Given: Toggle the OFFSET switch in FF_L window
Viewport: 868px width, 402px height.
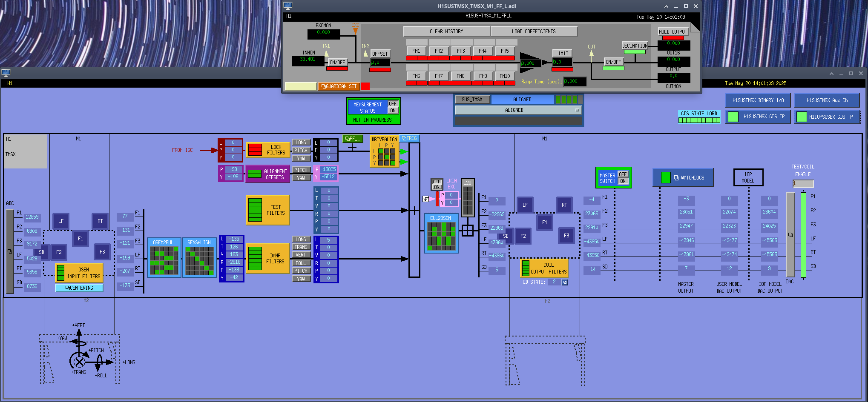Looking at the screenshot, I should (380, 54).
